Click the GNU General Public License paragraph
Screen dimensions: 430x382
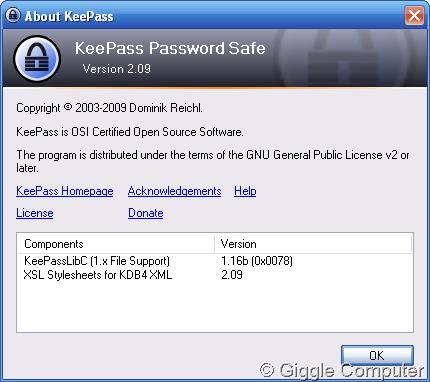pyautogui.click(x=213, y=161)
